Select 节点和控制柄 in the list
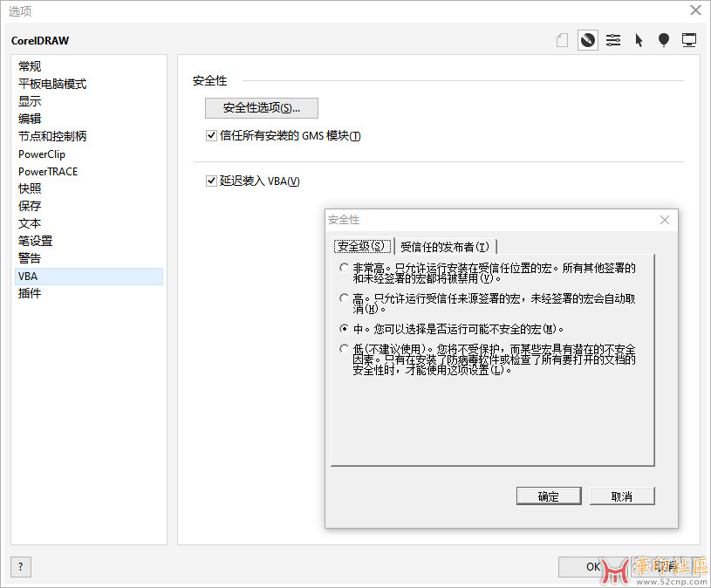The width and height of the screenshot is (711, 588). click(x=89, y=136)
